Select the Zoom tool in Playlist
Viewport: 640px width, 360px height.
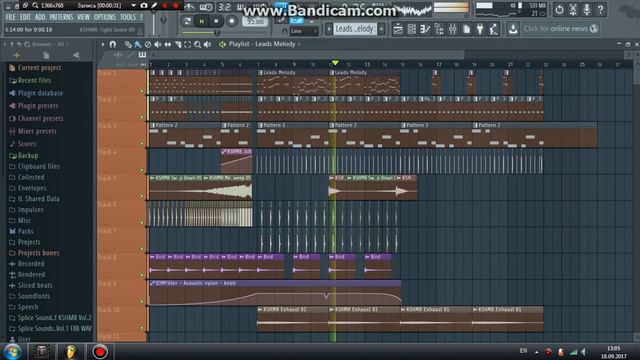click(198, 44)
